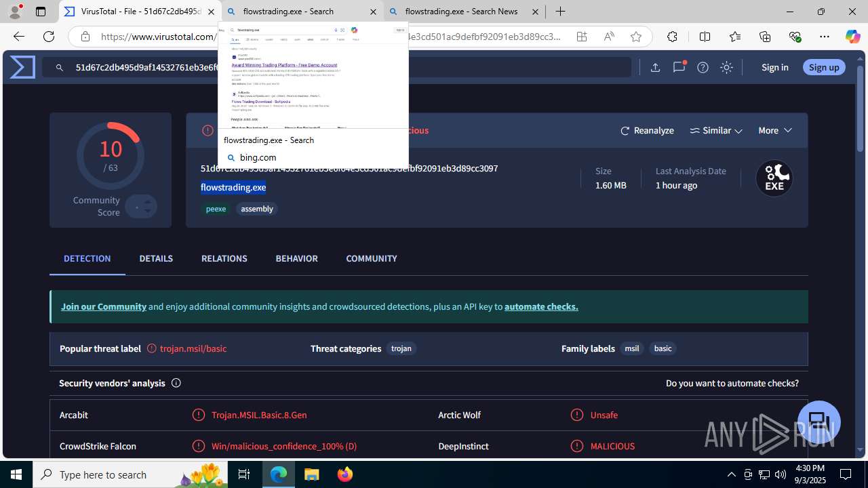Click the automate checks link
The width and height of the screenshot is (868, 488).
point(541,306)
